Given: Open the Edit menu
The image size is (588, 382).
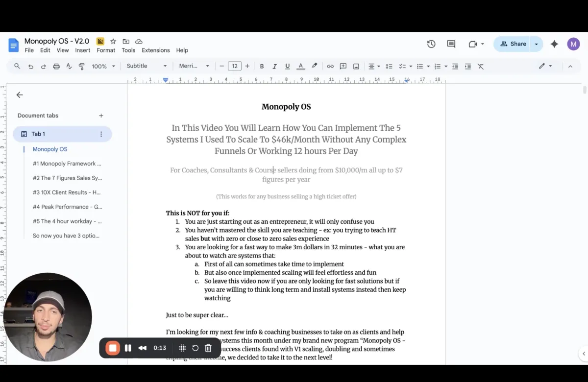Looking at the screenshot, I should point(45,50).
